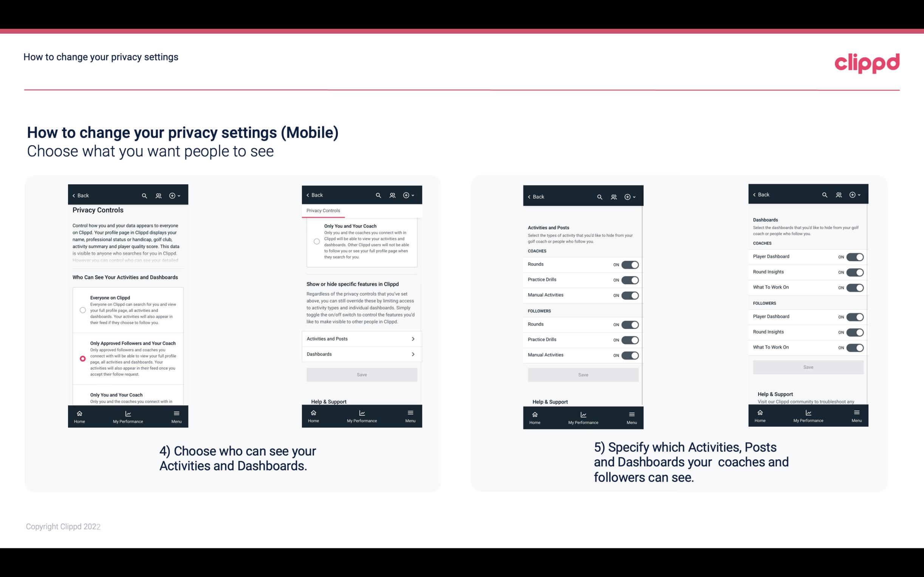Viewport: 924px width, 577px height.
Task: Toggle Player Dashboard switch under Followers
Action: coord(855,316)
